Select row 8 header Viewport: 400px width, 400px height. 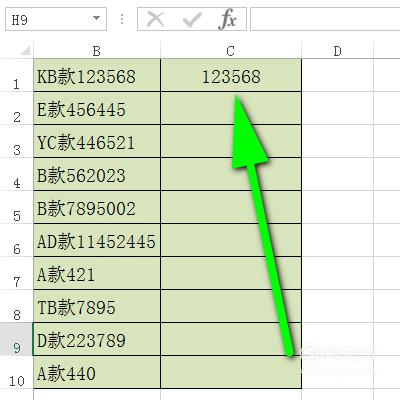tap(16, 306)
